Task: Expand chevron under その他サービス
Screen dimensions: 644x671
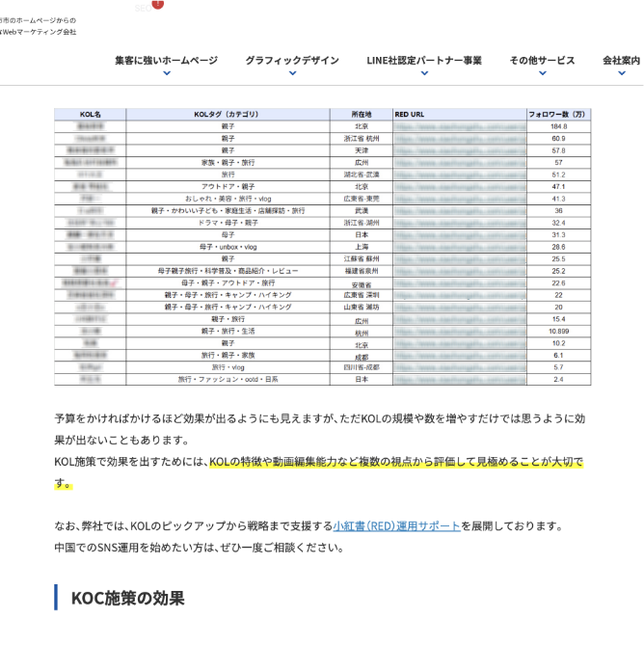Action: (x=543, y=73)
